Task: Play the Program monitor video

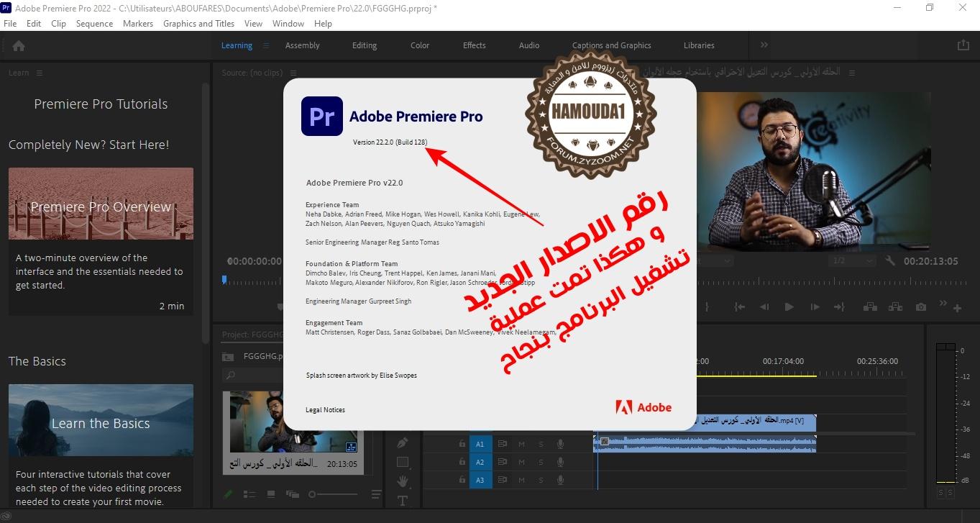Action: 789,307
